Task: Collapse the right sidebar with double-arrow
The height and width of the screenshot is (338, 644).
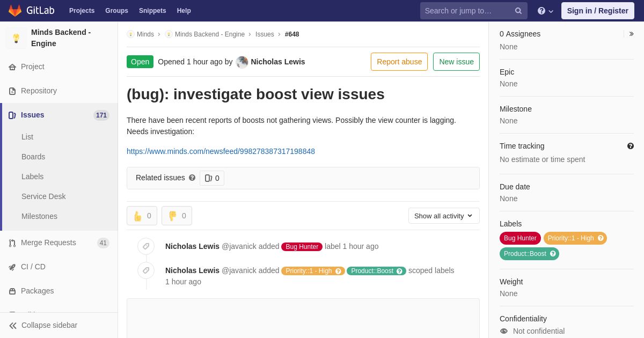Action: 631,34
